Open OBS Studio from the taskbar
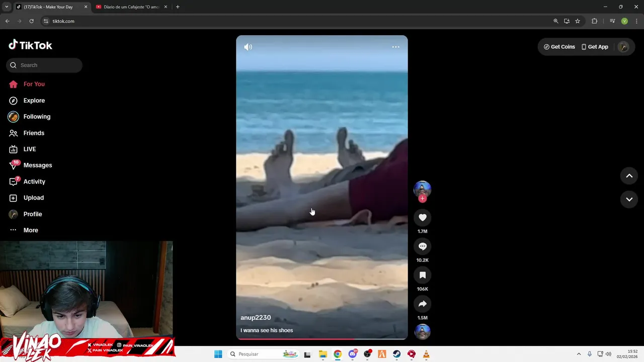Screen dimensions: 644x362 click(x=367, y=354)
